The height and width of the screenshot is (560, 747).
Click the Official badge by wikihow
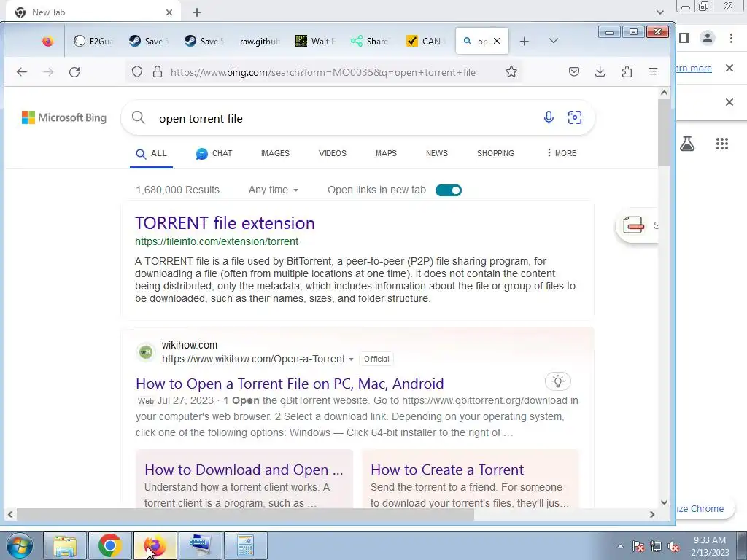click(376, 359)
